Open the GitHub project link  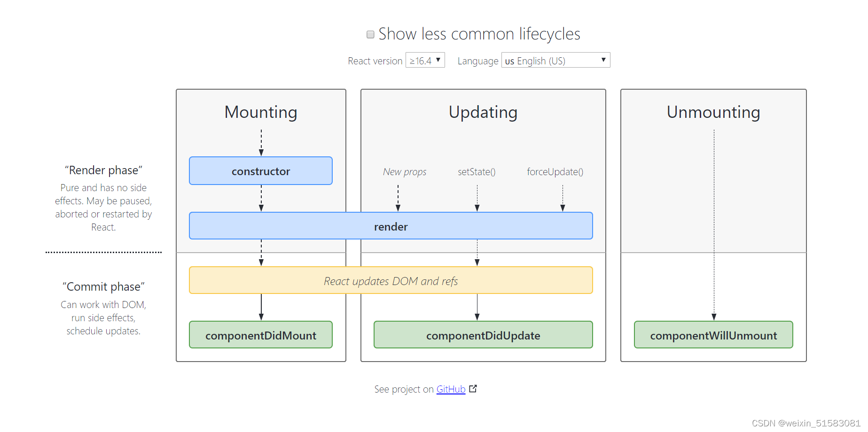(x=451, y=389)
